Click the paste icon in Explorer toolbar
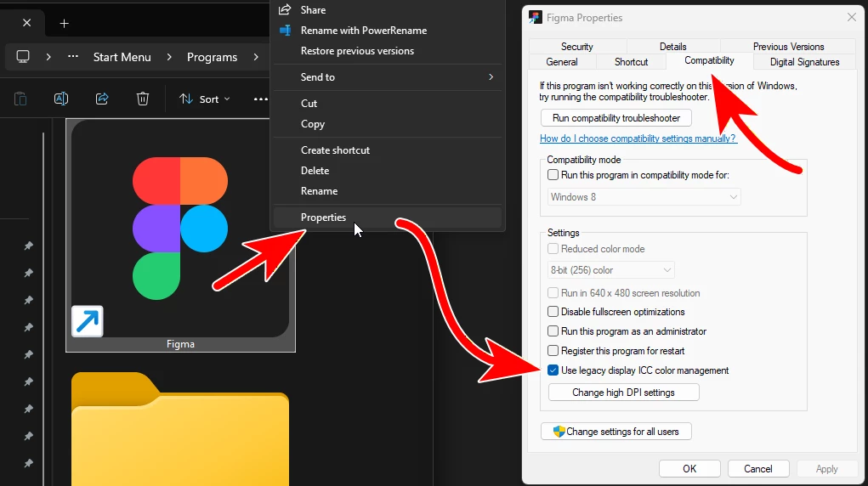This screenshot has height=486, width=868. coord(20,99)
